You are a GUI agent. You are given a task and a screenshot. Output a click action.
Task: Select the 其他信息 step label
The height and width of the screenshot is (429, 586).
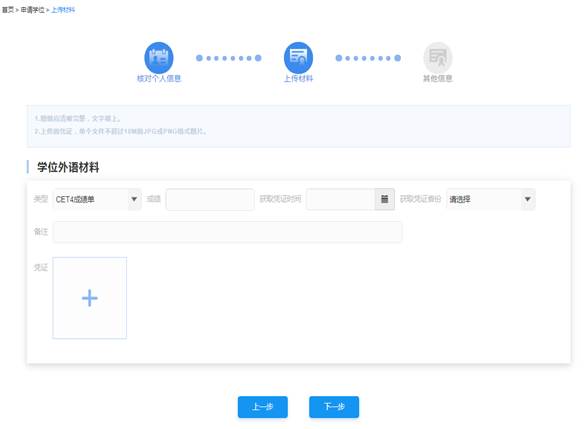point(438,78)
